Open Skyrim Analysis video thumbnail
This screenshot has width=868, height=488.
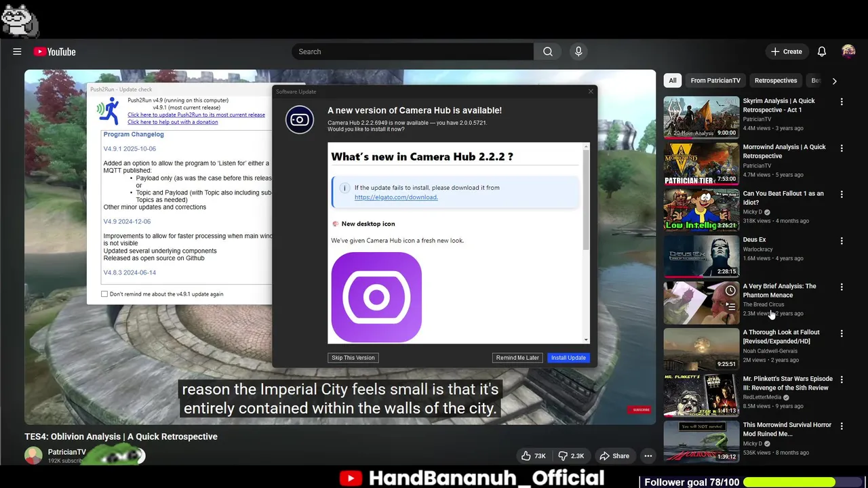[x=701, y=117]
